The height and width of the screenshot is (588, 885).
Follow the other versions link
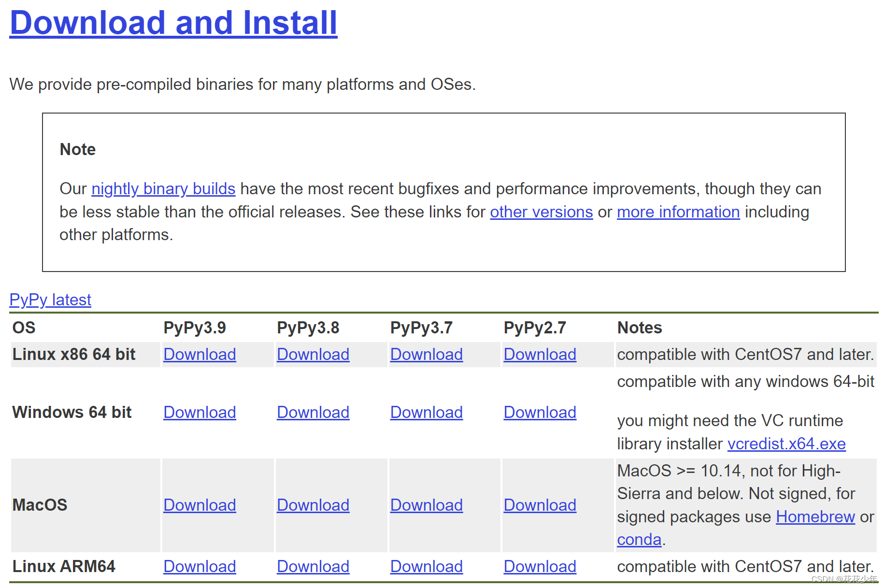pos(542,212)
